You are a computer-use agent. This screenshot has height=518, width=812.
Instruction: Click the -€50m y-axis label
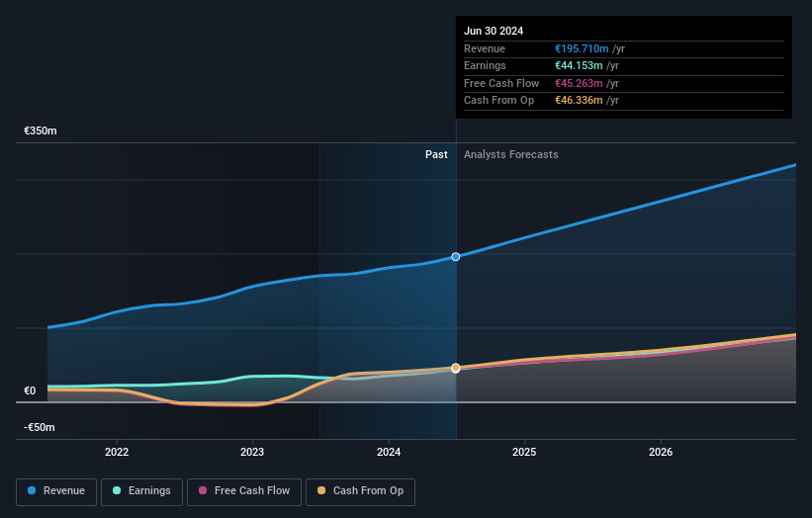40,427
